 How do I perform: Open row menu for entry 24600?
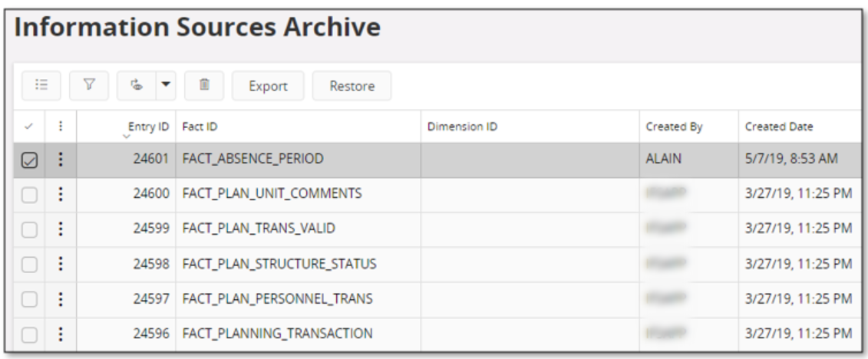click(61, 194)
